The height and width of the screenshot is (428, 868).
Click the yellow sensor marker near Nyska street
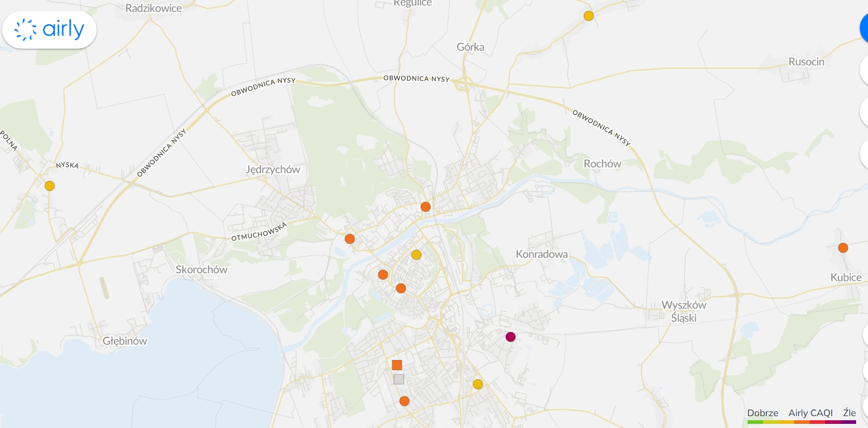[50, 186]
